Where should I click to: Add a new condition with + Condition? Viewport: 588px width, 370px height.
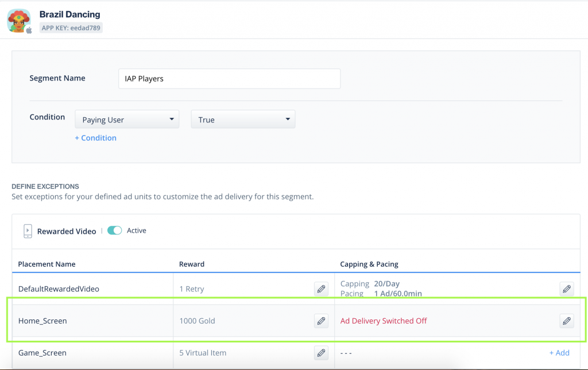click(95, 138)
